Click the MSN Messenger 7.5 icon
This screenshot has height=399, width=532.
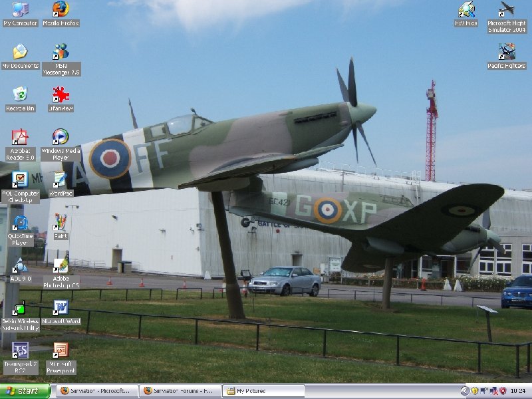(x=61, y=52)
